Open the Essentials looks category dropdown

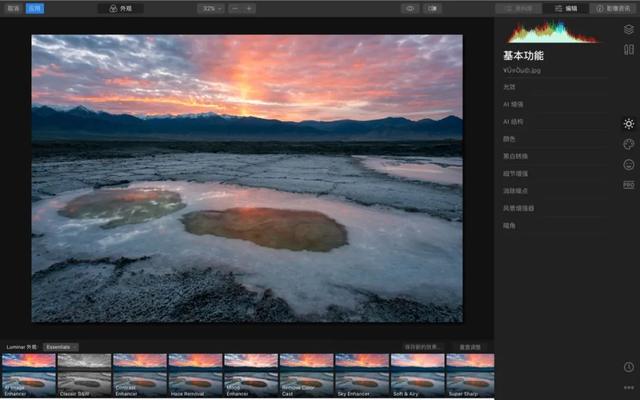coord(60,347)
